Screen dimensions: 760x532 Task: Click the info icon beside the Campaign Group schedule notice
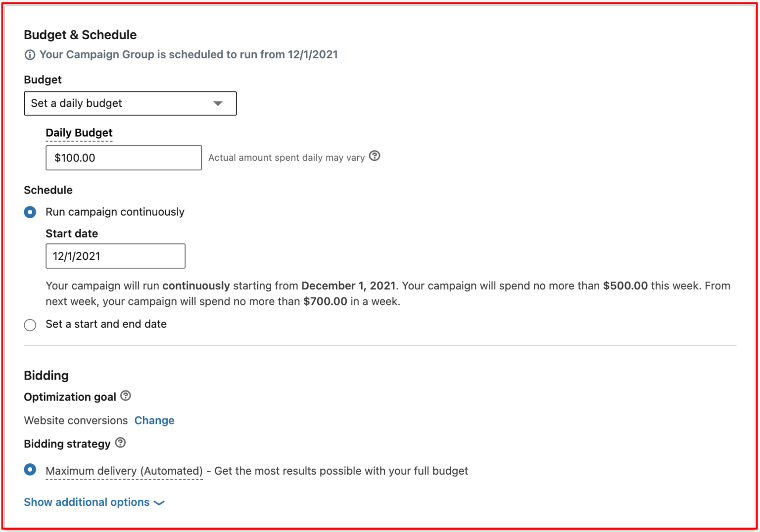[30, 54]
